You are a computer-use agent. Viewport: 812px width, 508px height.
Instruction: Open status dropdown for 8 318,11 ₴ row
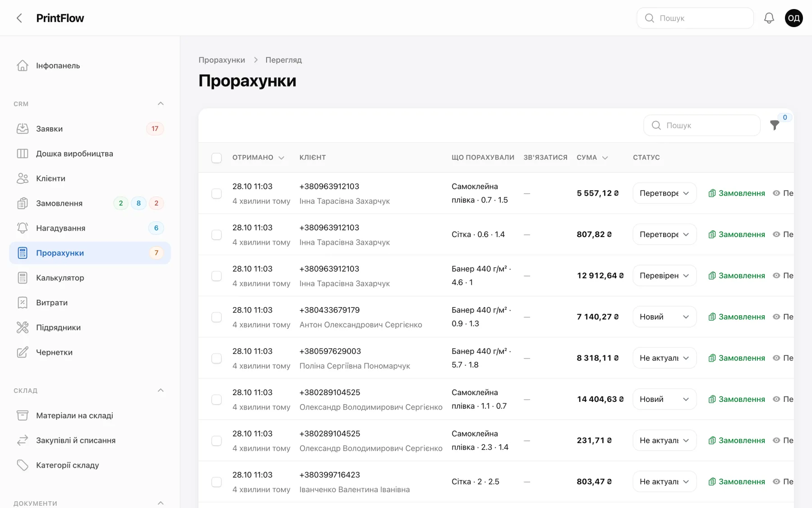click(x=664, y=358)
